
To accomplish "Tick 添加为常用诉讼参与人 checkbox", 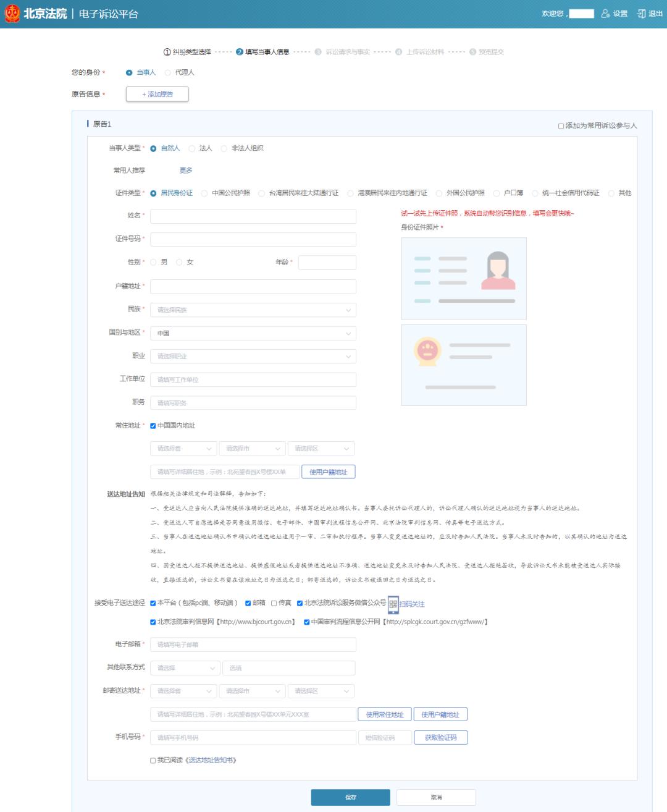I will [561, 126].
